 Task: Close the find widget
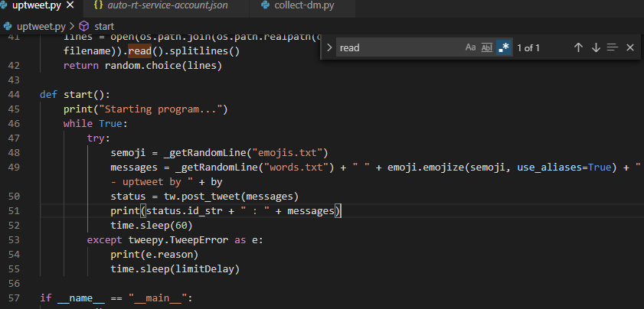tap(630, 47)
